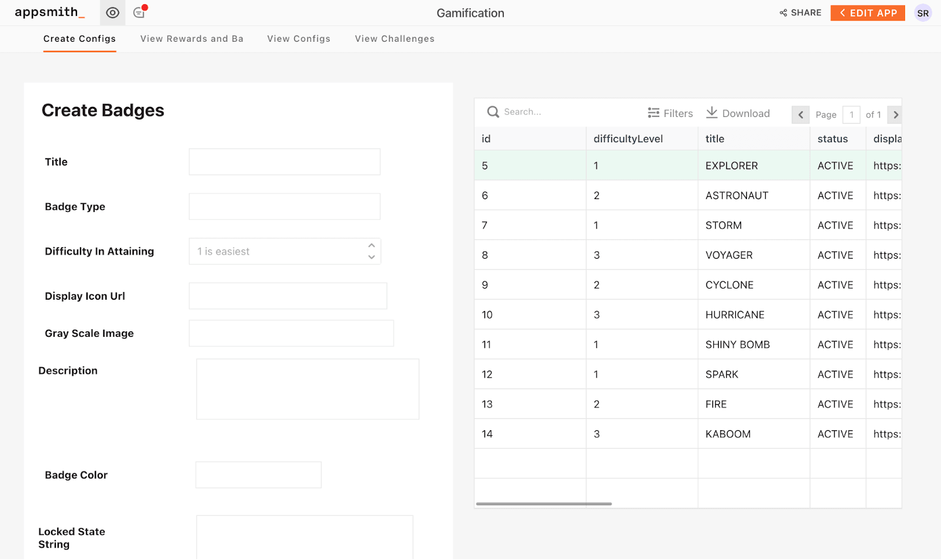Click the difficultyLevel column header

point(628,139)
